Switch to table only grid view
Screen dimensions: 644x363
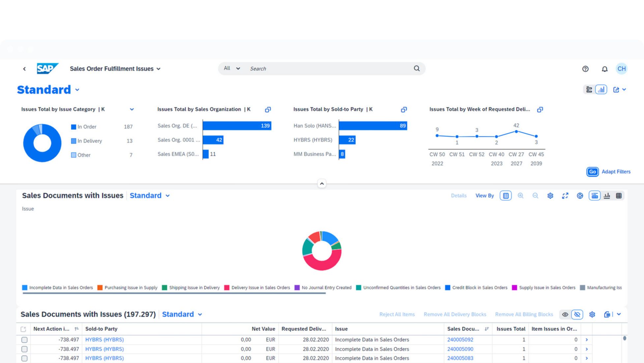click(619, 196)
